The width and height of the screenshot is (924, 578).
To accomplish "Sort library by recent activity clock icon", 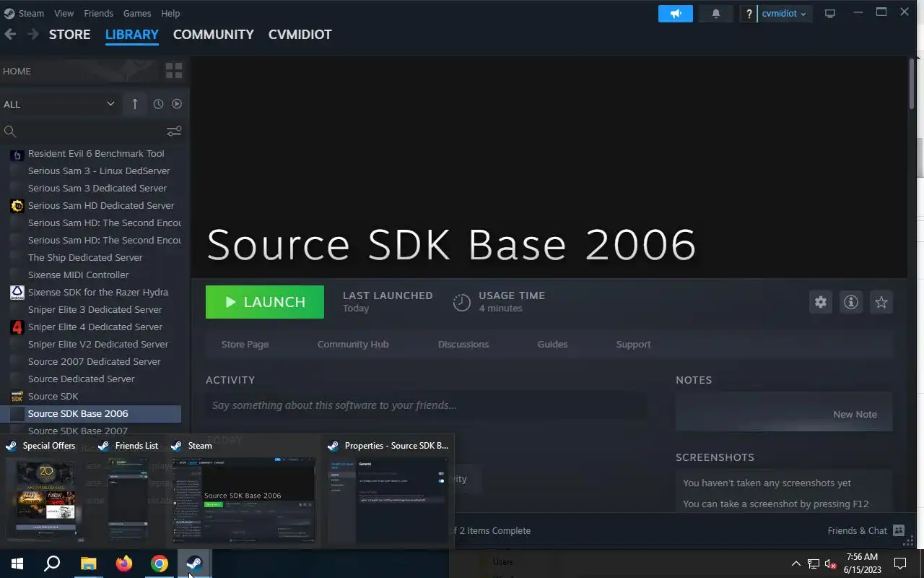I will click(x=158, y=104).
